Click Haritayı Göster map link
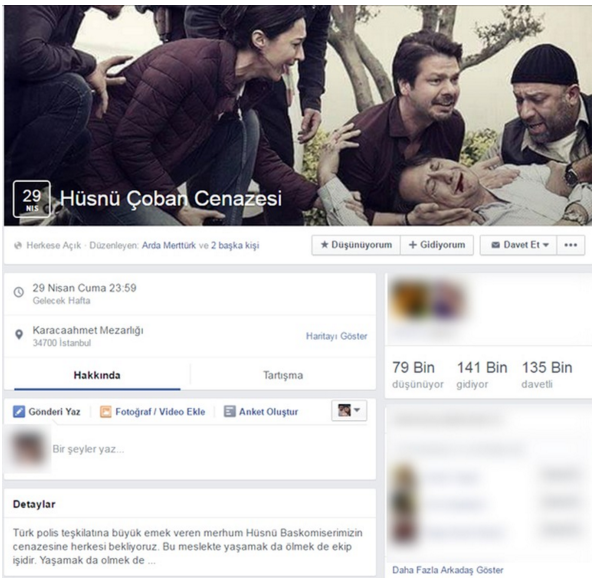This screenshot has width=615, height=584. click(337, 336)
